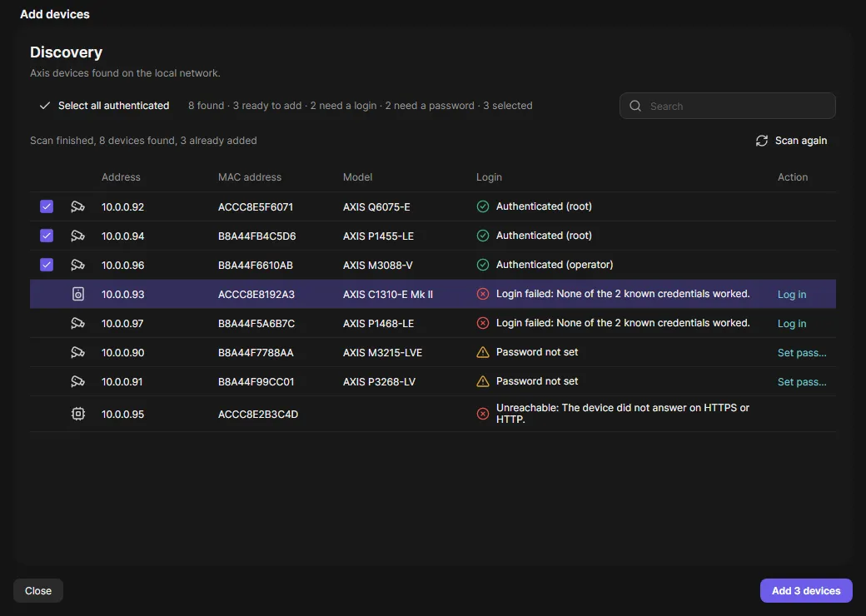866x616 pixels.
Task: Click the camera icon for 10.0.0.97
Action: point(78,324)
